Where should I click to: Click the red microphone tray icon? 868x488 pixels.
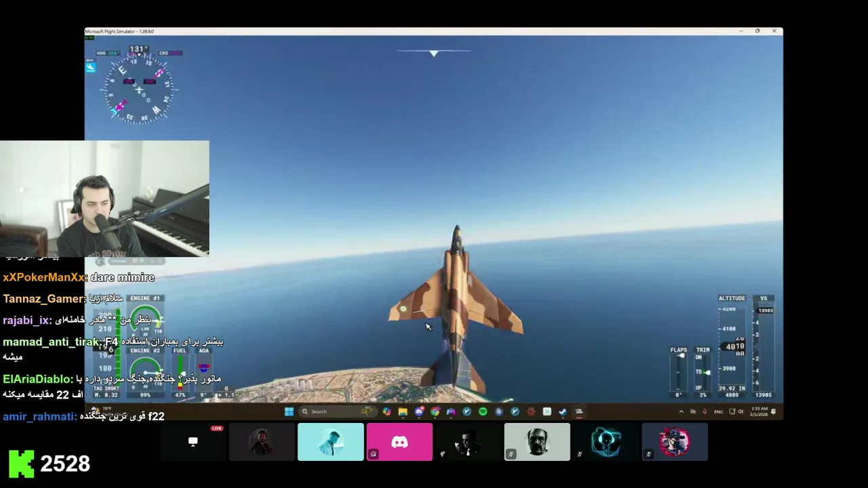(705, 411)
